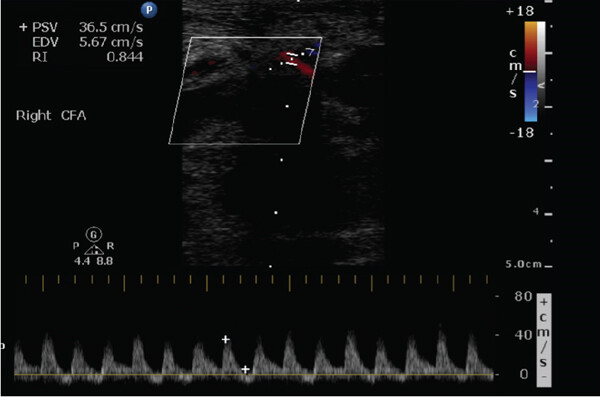Click the +18 color scale maximum label
Image resolution: width=600 pixels, height=397 pixels.
520,11
